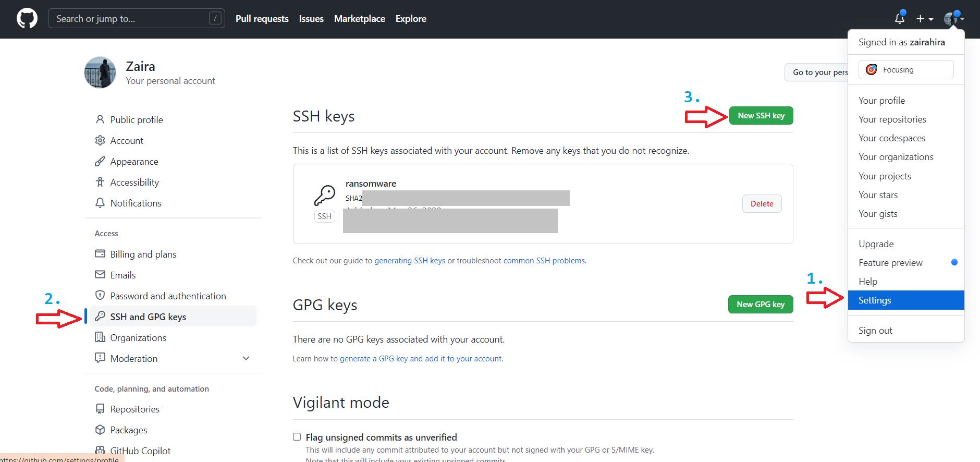Open generating SSH keys guide link
The image size is (980, 462).
point(410,261)
